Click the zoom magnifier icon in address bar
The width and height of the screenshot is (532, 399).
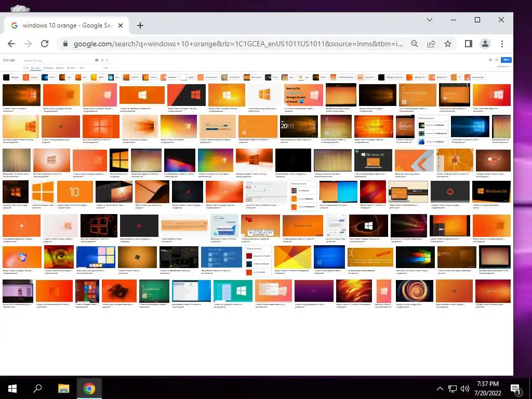pos(414,44)
